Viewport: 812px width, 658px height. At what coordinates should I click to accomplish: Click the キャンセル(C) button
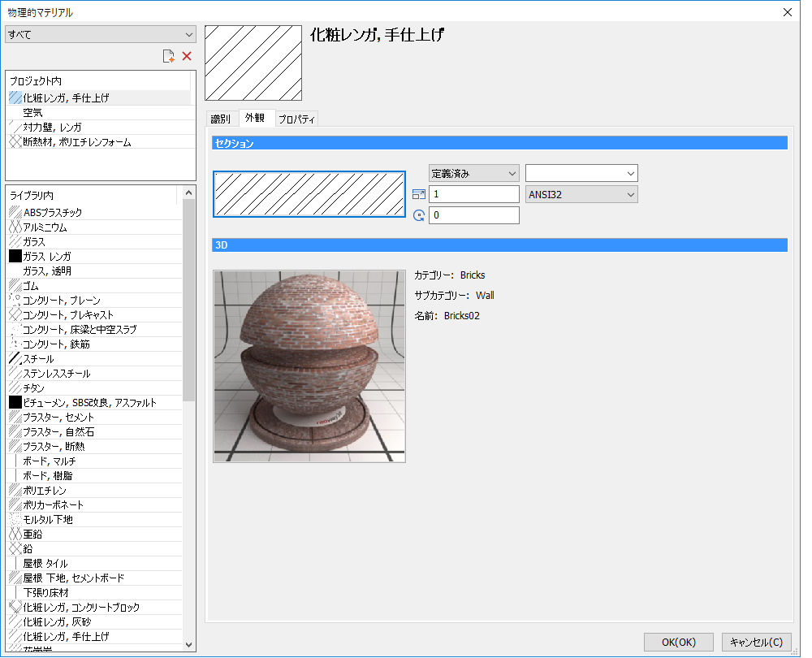tap(756, 642)
